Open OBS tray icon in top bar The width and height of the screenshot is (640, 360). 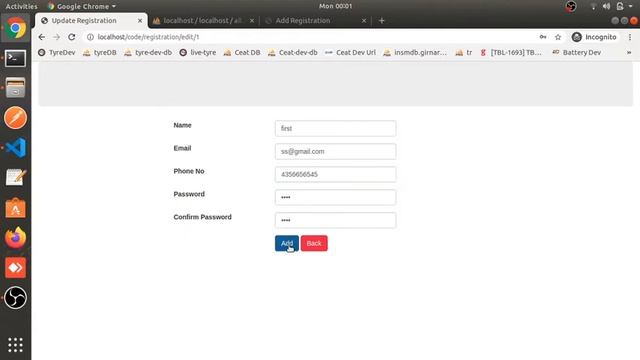pyautogui.click(x=571, y=6)
